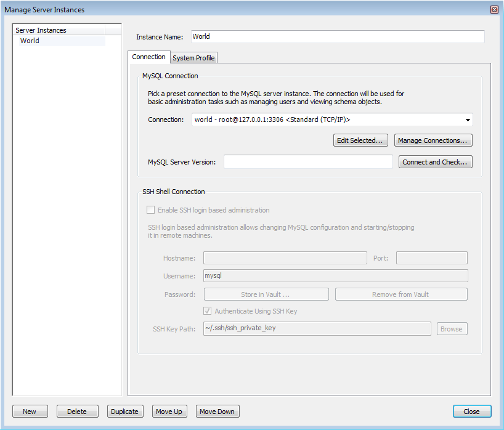Select the World server instance
Screen dimensions: 504x430
point(29,41)
